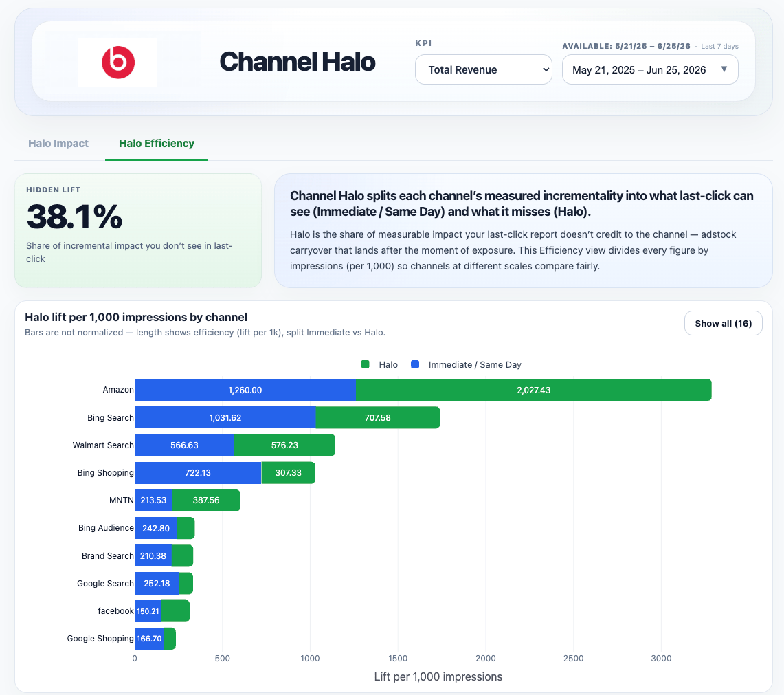
Task: Click MNTN halo bar 387.56
Action: [206, 500]
